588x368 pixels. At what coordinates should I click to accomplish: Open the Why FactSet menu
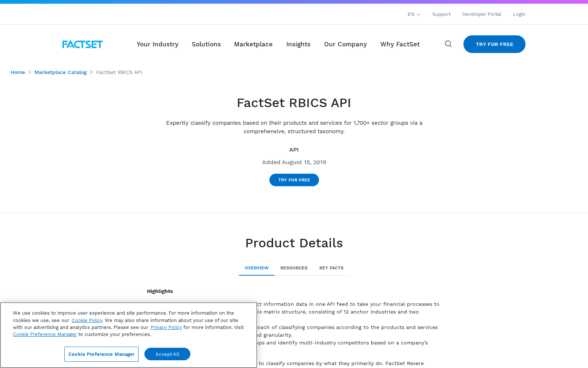pos(400,44)
